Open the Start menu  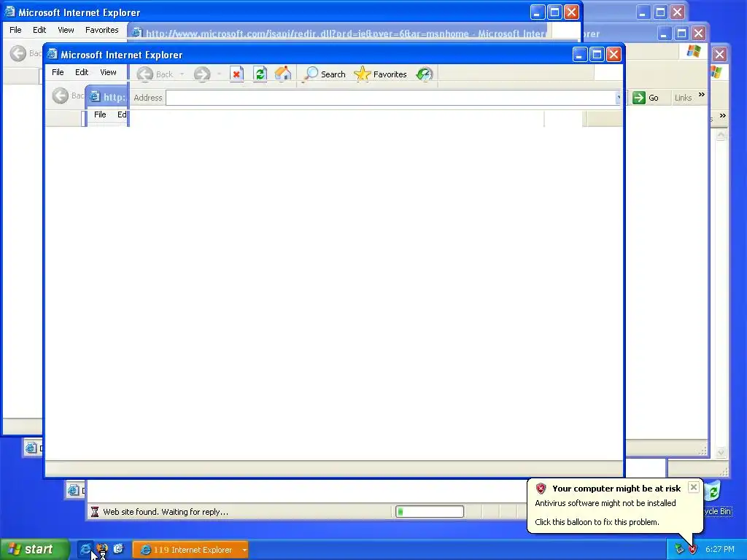coord(34,550)
